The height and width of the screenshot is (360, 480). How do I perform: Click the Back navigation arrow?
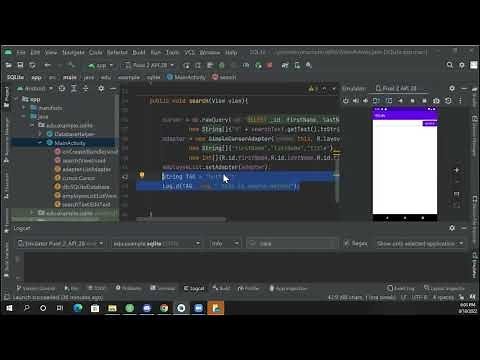[48, 65]
